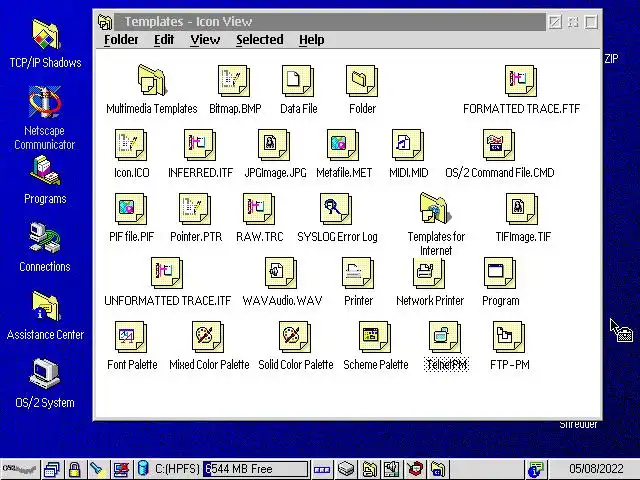Select the WAVAudio.WAV template
Image resolution: width=640 pixels, height=480 pixels.
pos(281,273)
